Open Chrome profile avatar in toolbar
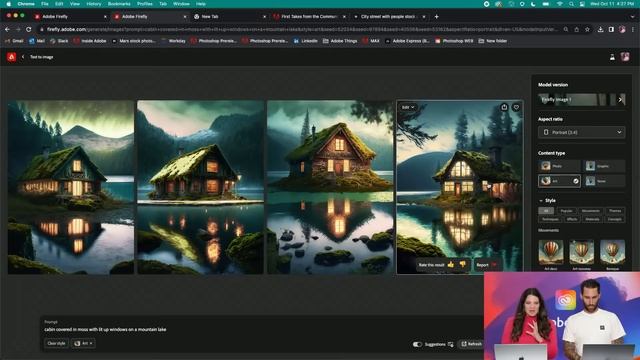Screen dimensions: 640x360 coord(622,29)
